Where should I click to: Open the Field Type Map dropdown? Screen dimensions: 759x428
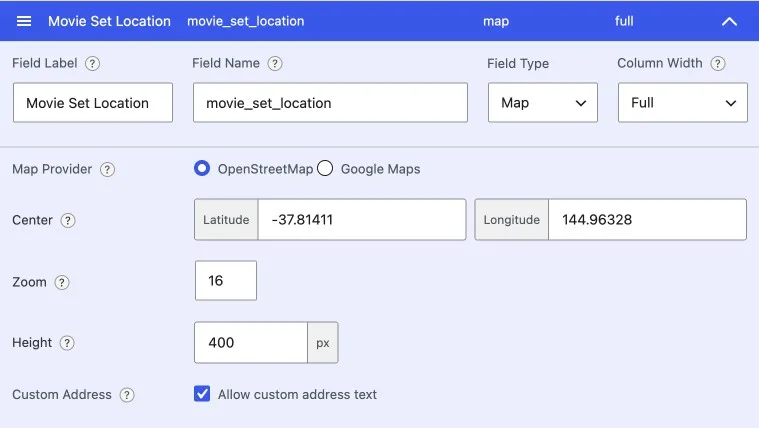(x=543, y=103)
